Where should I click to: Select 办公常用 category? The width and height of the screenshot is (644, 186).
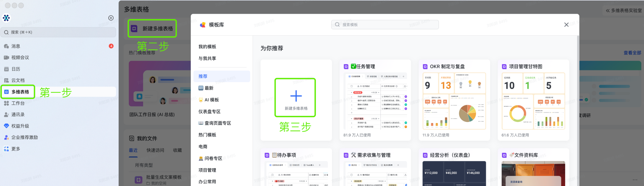[222, 182]
